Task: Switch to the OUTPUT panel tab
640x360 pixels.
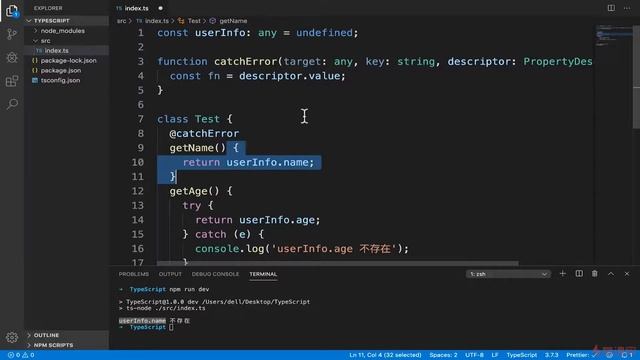Action: (x=170, y=274)
